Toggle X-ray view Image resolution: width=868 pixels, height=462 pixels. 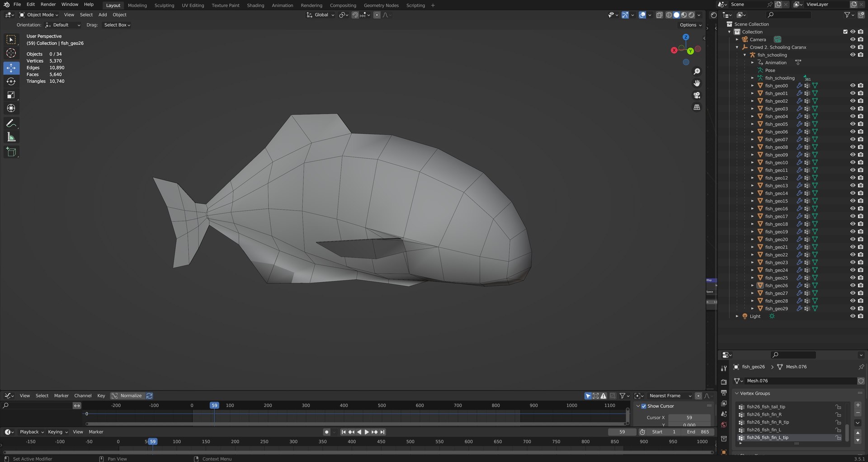tap(659, 15)
